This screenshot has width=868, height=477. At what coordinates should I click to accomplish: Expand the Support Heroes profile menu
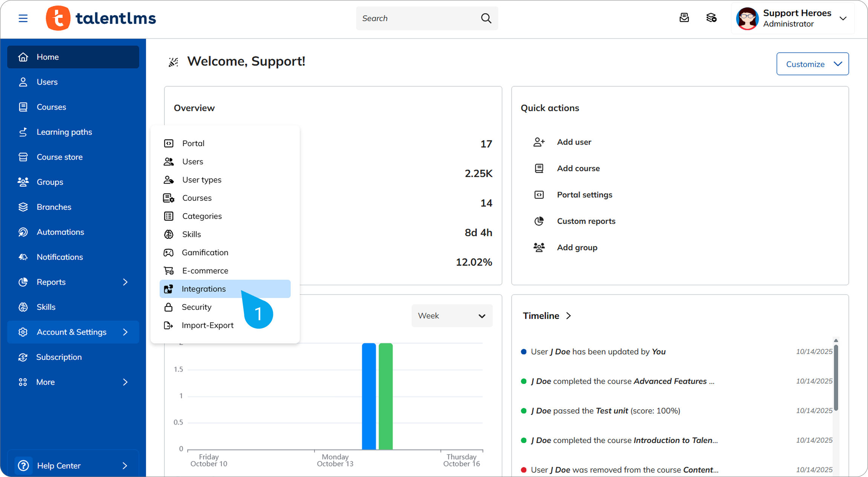click(843, 18)
